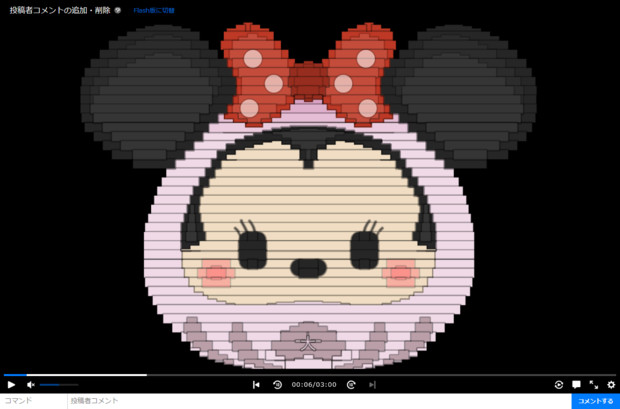Skip forward ten seconds

[351, 384]
